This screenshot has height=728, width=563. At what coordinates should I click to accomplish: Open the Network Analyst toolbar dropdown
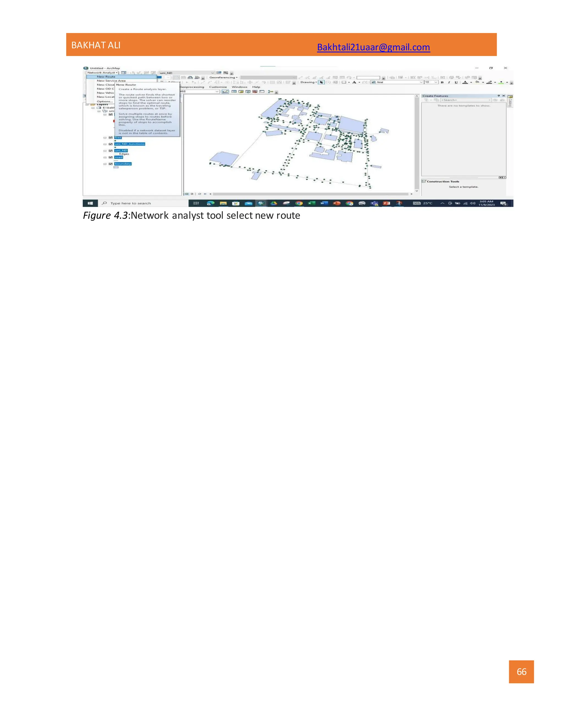[x=102, y=73]
